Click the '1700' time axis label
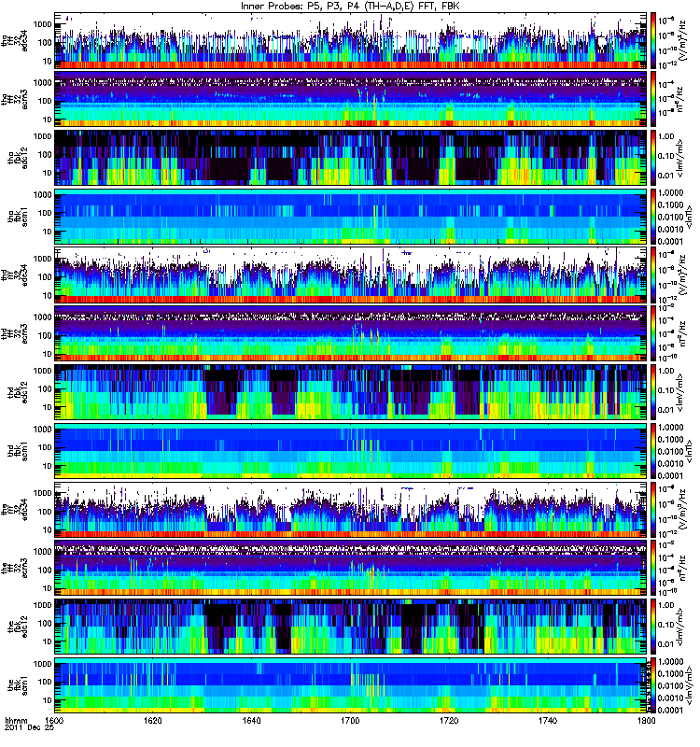Viewport: 700px width, 747px height. [350, 720]
